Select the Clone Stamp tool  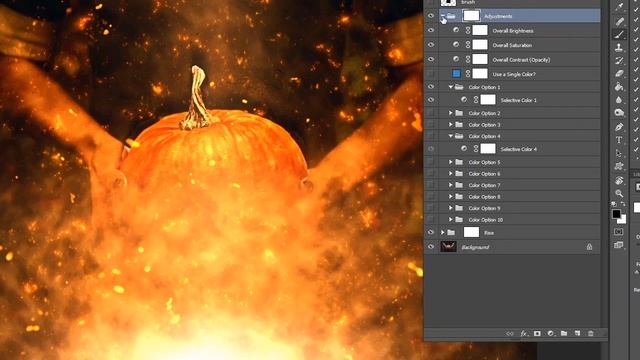click(619, 47)
